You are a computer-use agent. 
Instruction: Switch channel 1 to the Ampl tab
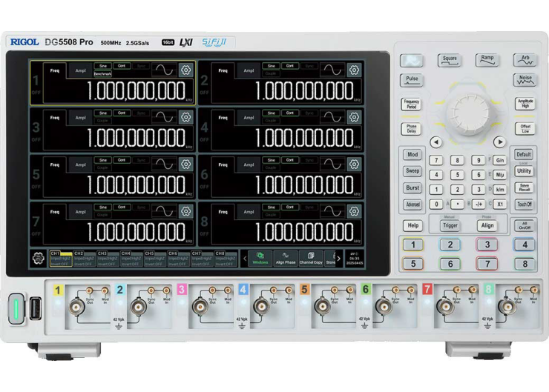click(x=81, y=70)
